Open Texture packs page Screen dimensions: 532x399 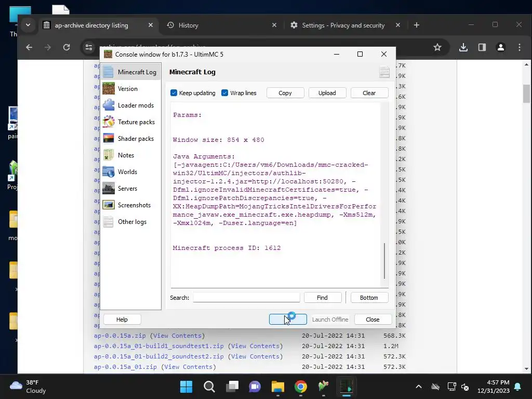pyautogui.click(x=131, y=122)
